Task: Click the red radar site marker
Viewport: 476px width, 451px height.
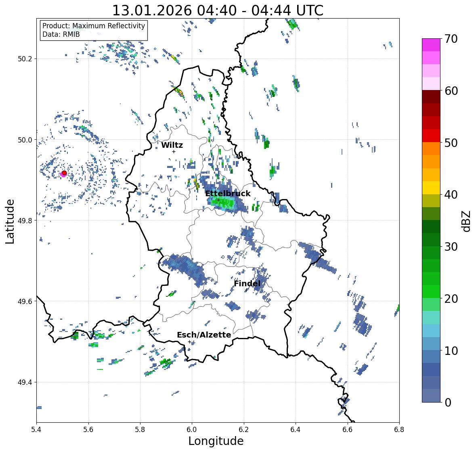Action: [64, 173]
